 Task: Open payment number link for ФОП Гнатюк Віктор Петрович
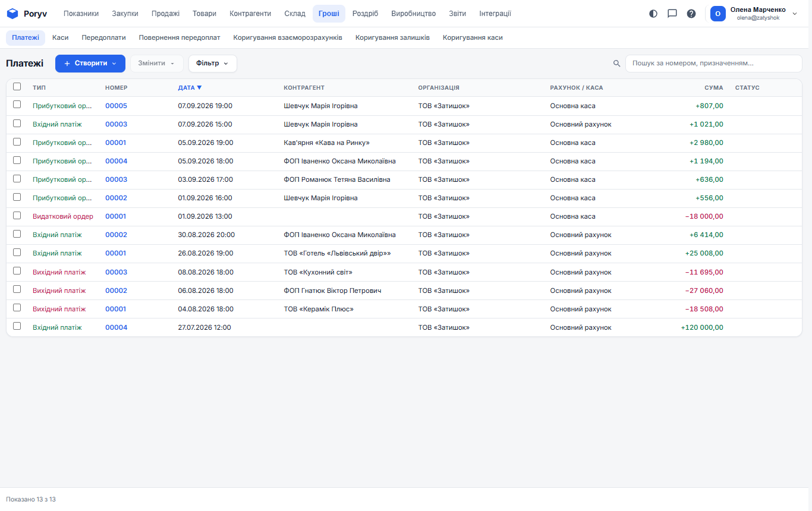click(116, 291)
